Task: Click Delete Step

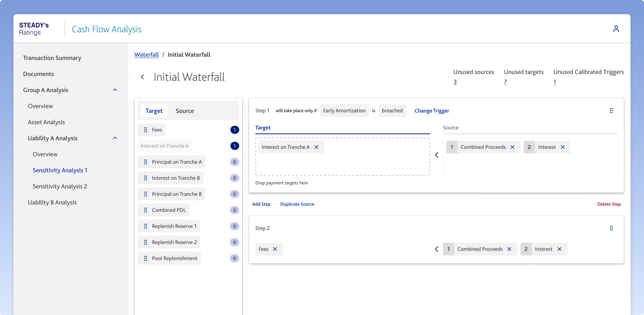Action: pyautogui.click(x=609, y=204)
